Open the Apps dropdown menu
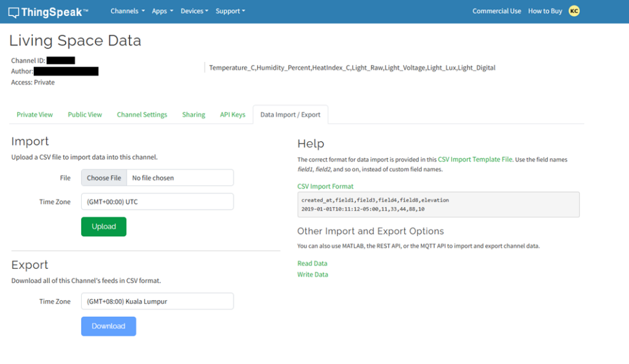 162,11
